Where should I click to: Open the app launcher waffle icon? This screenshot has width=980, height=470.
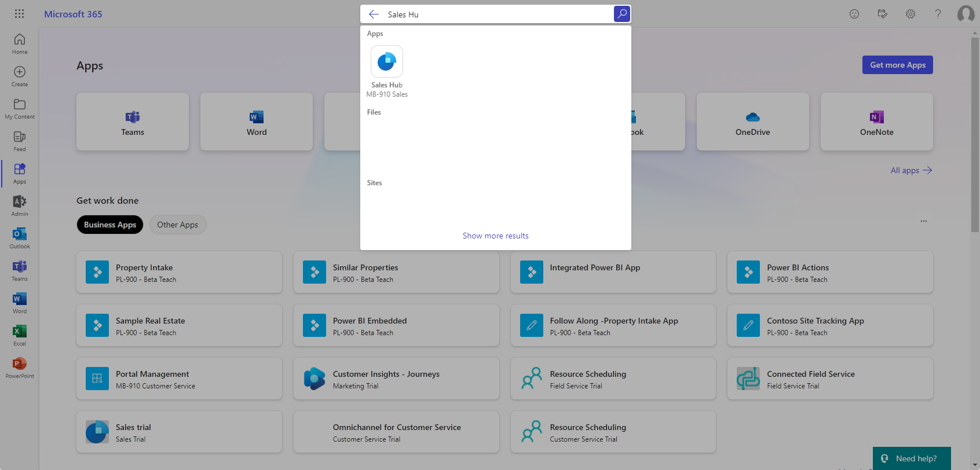pos(19,14)
